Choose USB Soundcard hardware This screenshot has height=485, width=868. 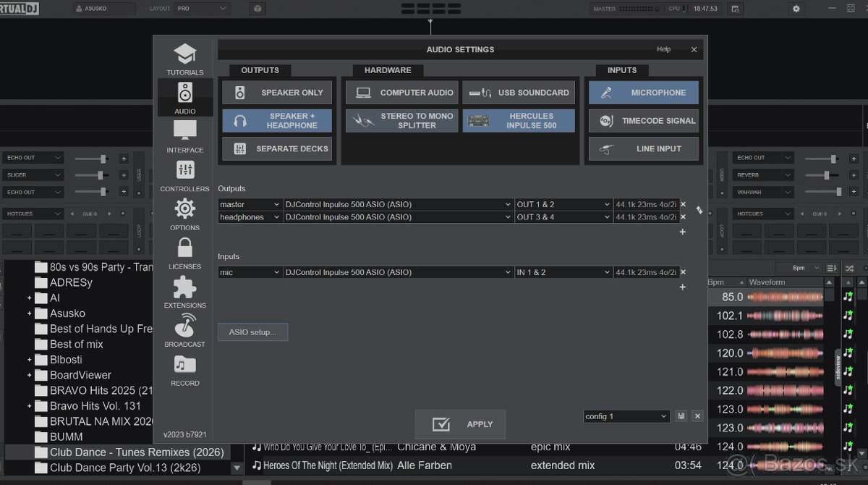click(519, 93)
